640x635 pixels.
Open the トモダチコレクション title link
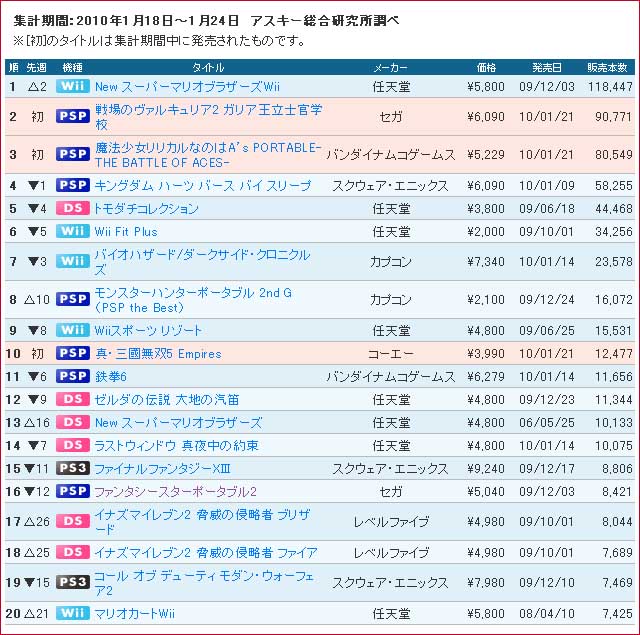click(147, 209)
